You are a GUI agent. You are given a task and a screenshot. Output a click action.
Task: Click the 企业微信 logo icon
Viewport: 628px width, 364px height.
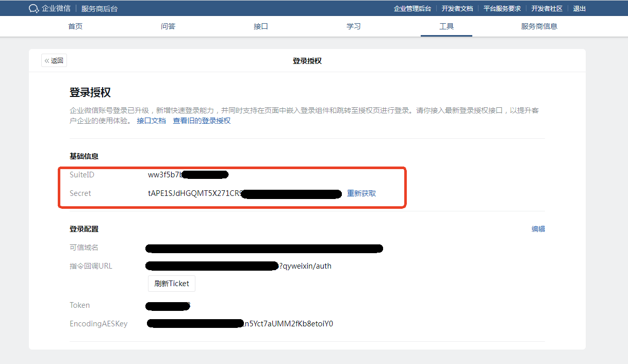(x=34, y=8)
